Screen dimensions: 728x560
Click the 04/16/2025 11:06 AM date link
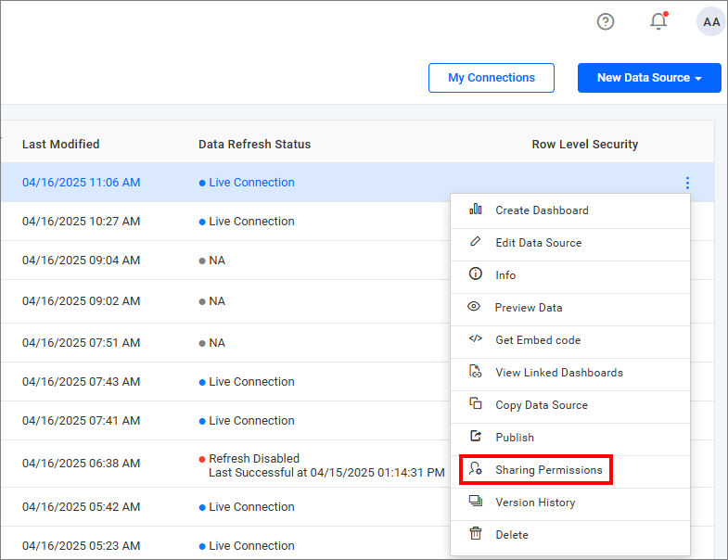[x=82, y=183]
